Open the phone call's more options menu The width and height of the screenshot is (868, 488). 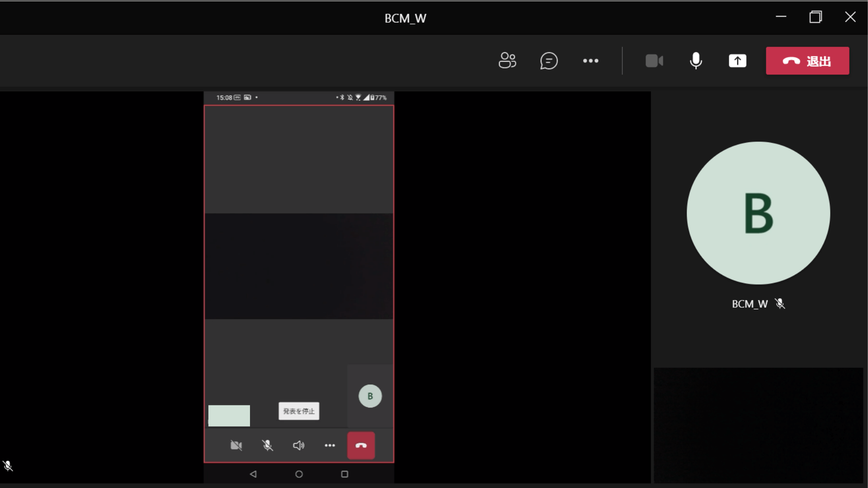pyautogui.click(x=330, y=445)
